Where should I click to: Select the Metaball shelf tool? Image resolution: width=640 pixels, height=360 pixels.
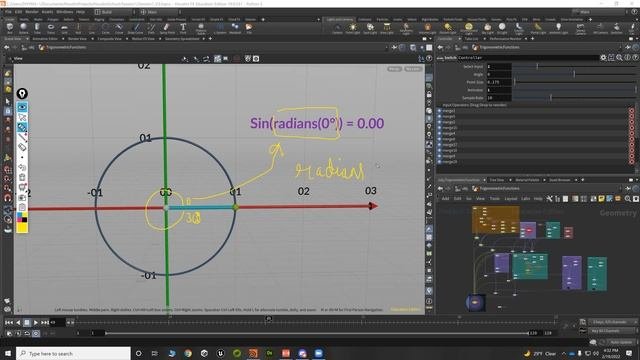[x=235, y=28]
